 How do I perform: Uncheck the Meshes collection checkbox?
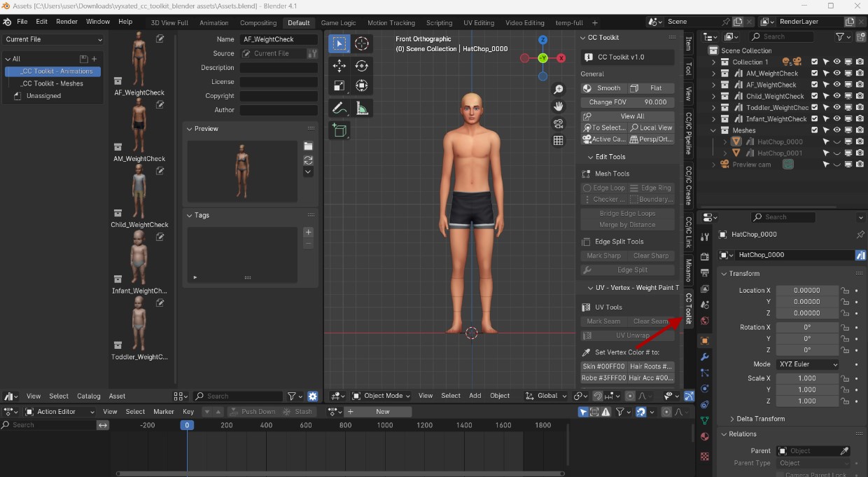pyautogui.click(x=814, y=130)
